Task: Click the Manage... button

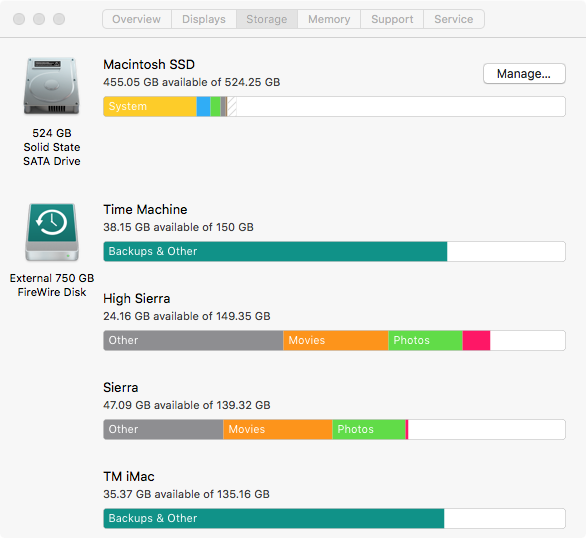Action: pyautogui.click(x=524, y=74)
